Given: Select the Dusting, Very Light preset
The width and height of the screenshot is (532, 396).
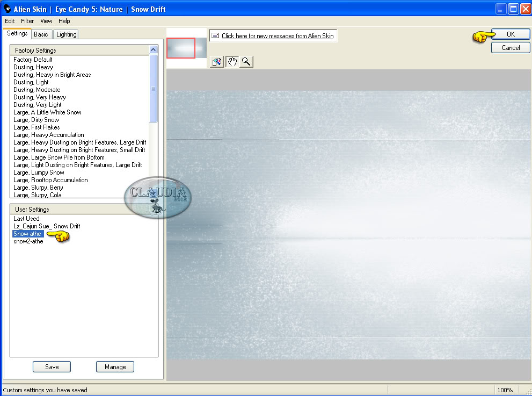Looking at the screenshot, I should click(x=38, y=105).
